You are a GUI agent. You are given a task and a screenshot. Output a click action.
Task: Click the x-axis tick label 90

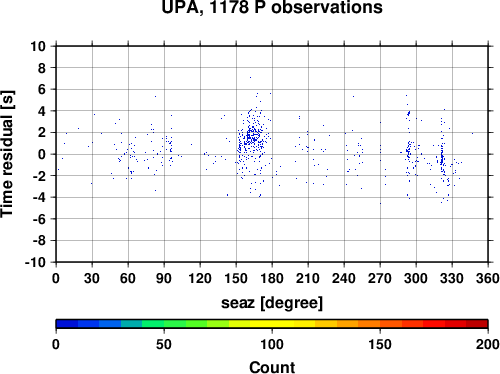point(164,278)
